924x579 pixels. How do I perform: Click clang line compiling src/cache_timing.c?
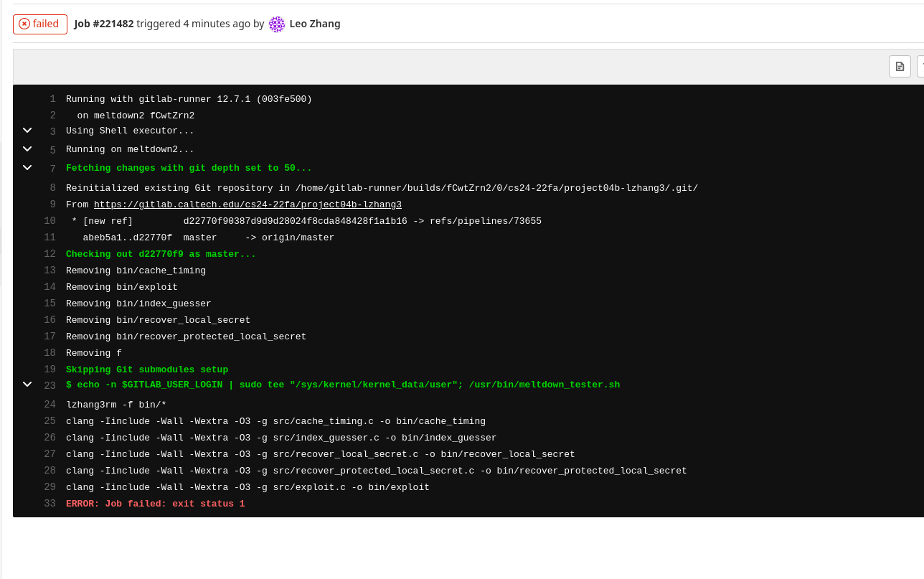[x=275, y=421]
